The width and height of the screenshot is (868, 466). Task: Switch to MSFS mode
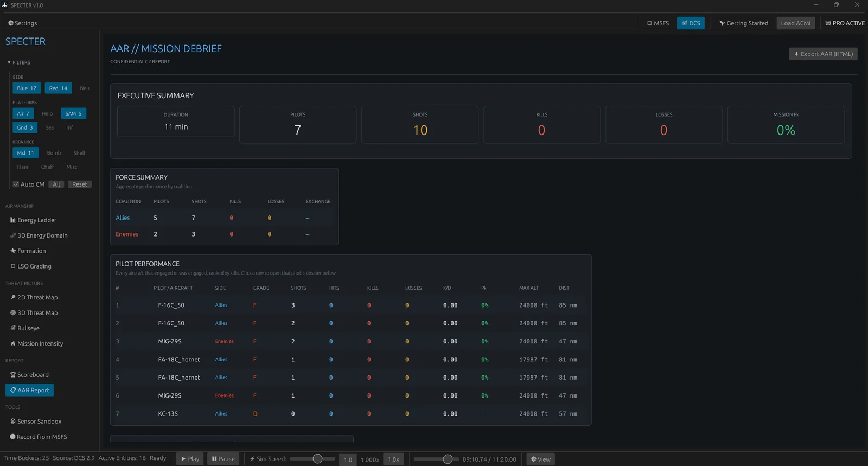click(x=658, y=23)
